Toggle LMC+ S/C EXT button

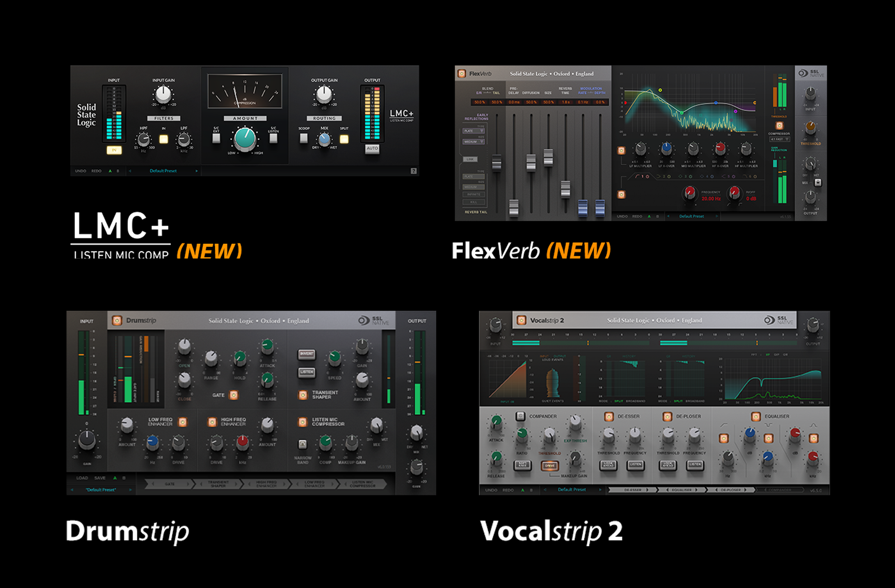pyautogui.click(x=216, y=138)
